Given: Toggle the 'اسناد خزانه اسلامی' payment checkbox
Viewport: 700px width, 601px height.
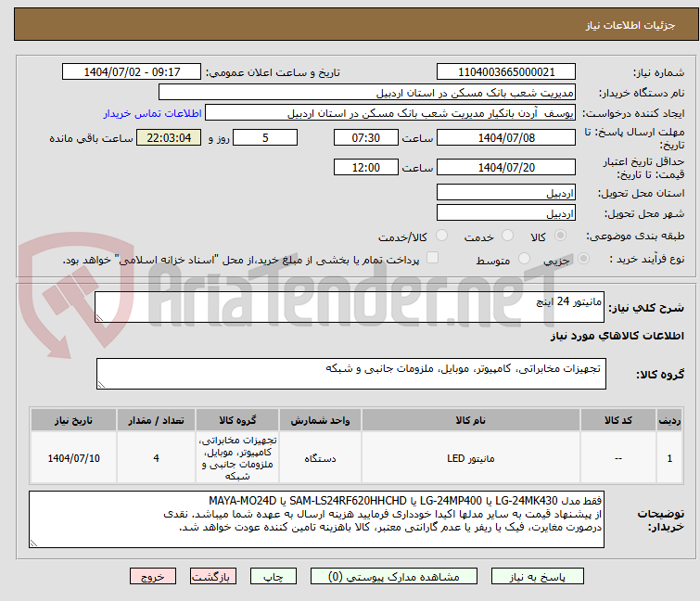Looking at the screenshot, I should [x=432, y=258].
